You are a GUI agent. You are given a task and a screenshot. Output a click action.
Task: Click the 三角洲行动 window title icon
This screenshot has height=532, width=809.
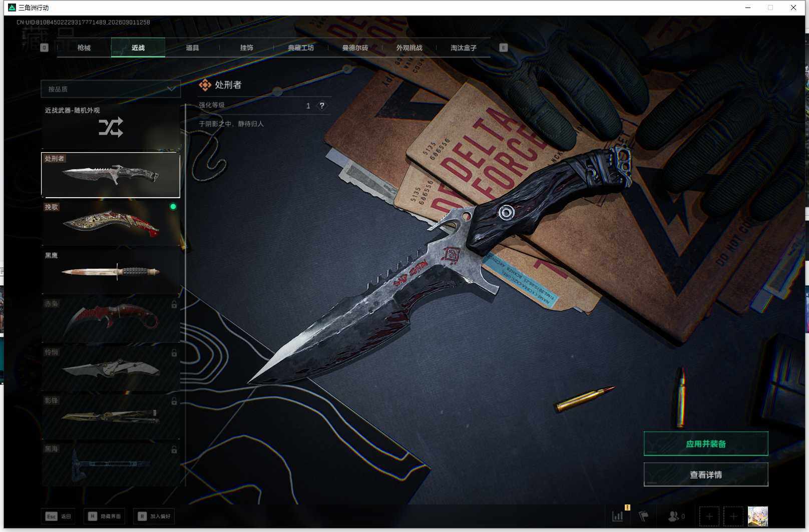12,8
